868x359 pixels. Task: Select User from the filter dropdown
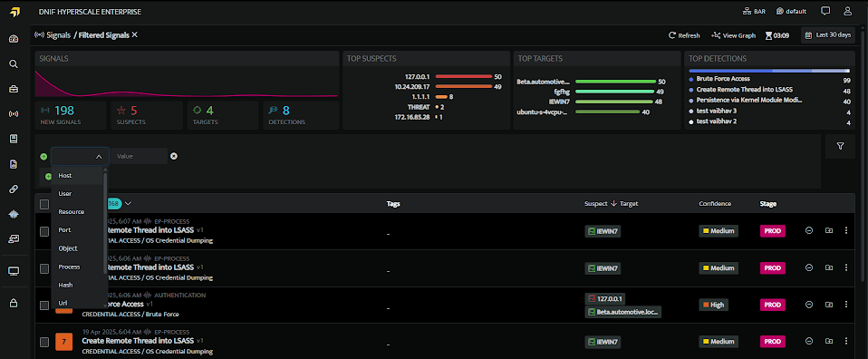77,193
